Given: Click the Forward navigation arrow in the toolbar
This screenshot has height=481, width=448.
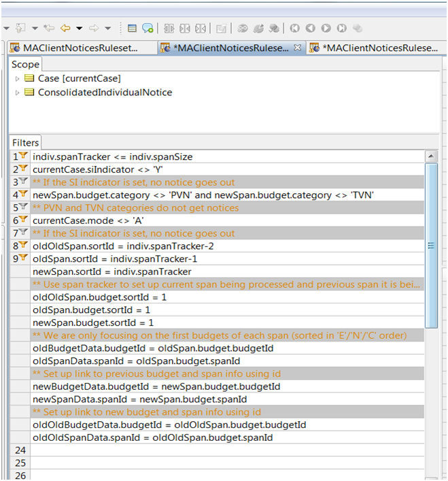Looking at the screenshot, I should click(x=93, y=28).
